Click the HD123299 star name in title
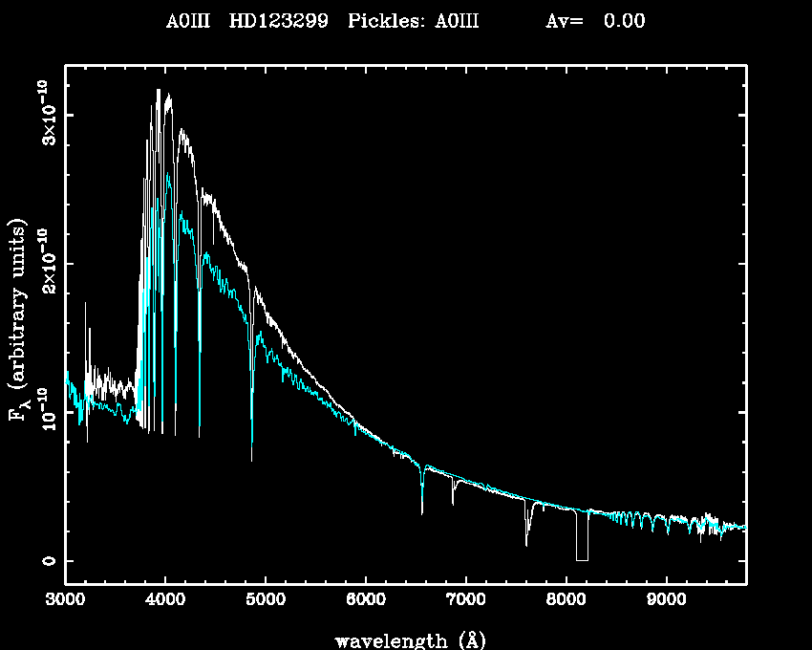812x650 pixels. pyautogui.click(x=276, y=22)
